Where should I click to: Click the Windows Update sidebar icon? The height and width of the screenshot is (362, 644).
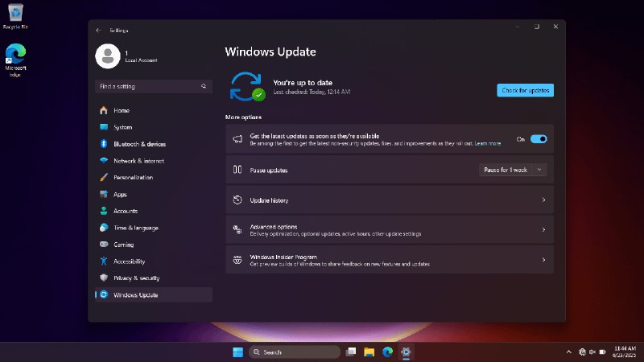pos(104,294)
